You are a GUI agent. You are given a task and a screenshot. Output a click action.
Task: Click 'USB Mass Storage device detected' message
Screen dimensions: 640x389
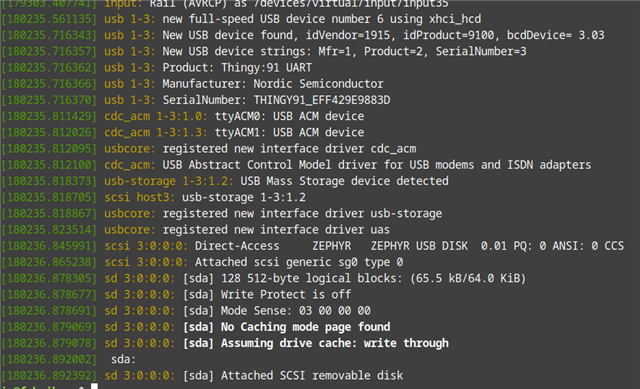pos(344,181)
